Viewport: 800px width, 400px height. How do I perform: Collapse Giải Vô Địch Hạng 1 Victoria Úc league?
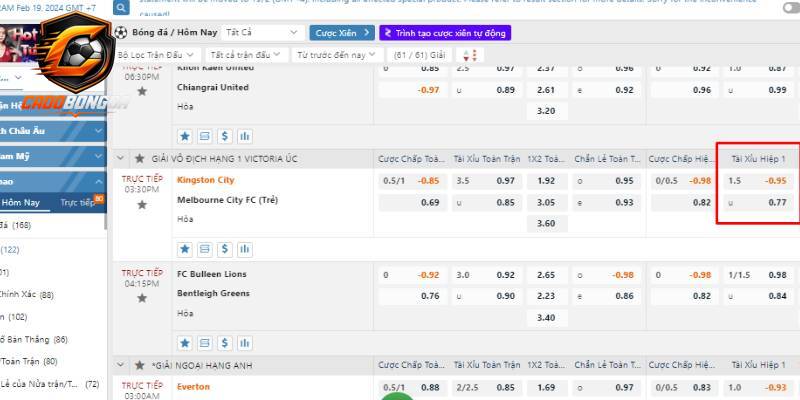(120, 158)
